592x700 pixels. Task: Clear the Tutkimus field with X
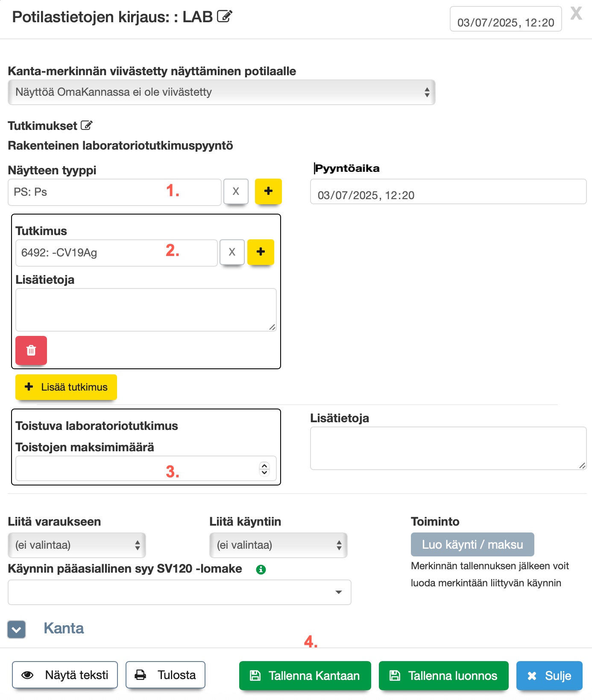pyautogui.click(x=232, y=252)
